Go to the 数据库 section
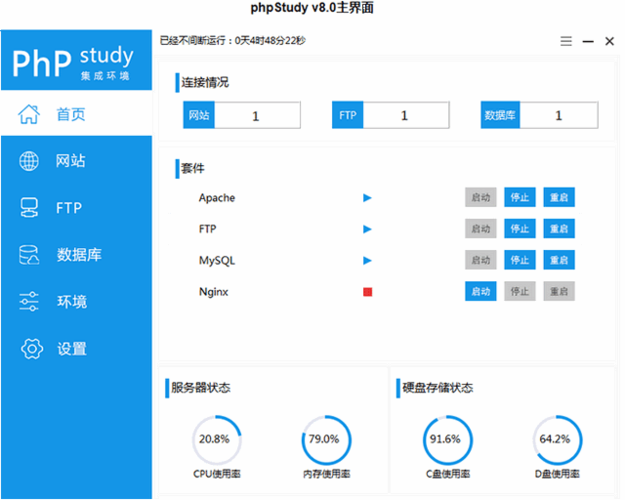 77,255
